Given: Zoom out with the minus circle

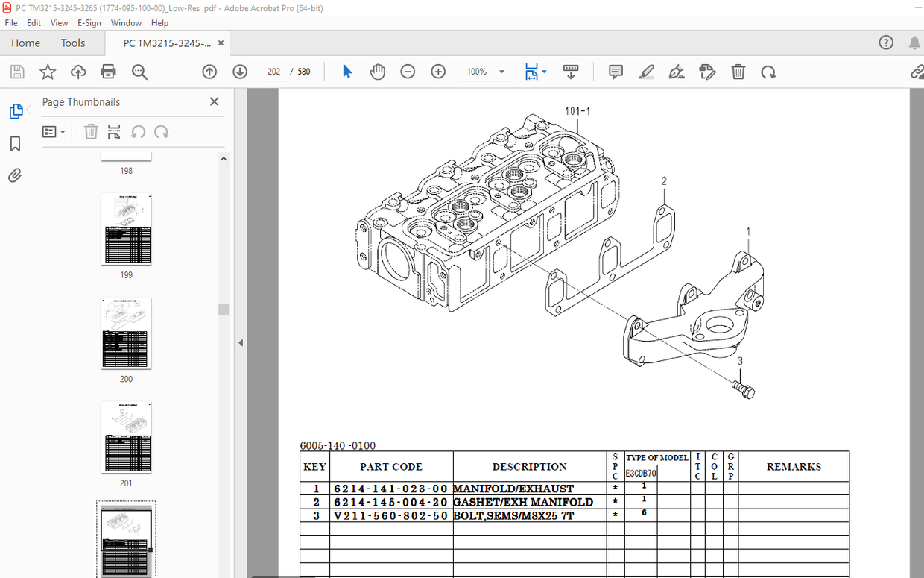Looking at the screenshot, I should 408,72.
